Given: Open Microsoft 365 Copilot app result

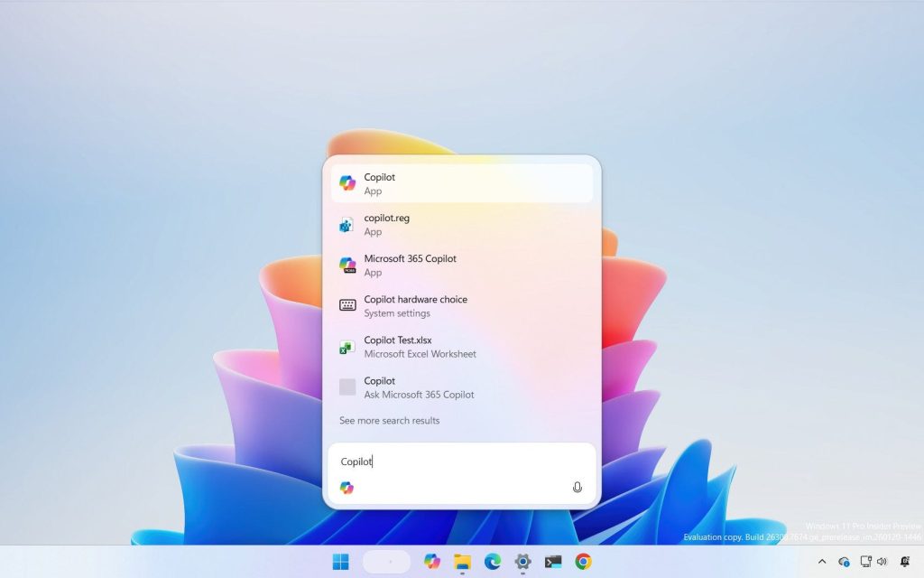Looking at the screenshot, I should pos(462,265).
